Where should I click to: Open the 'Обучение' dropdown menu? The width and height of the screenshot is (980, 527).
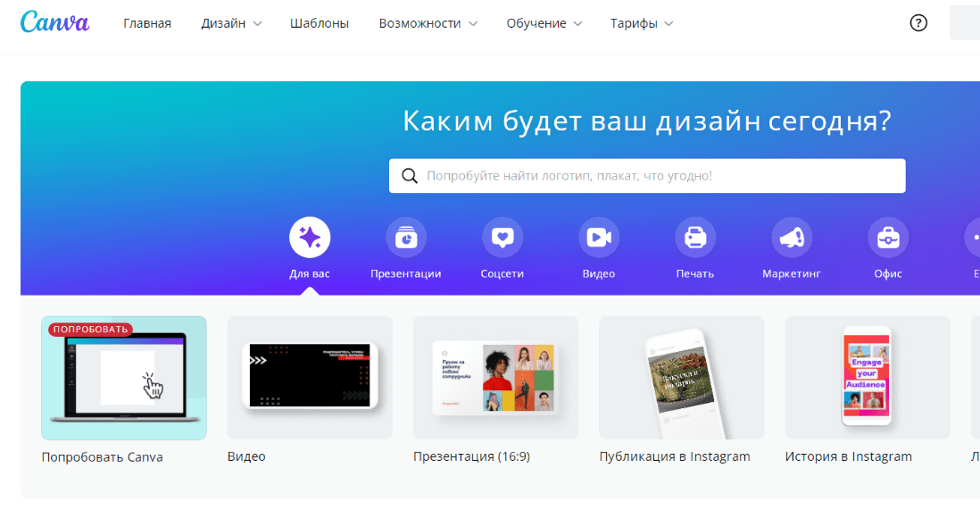pos(544,23)
